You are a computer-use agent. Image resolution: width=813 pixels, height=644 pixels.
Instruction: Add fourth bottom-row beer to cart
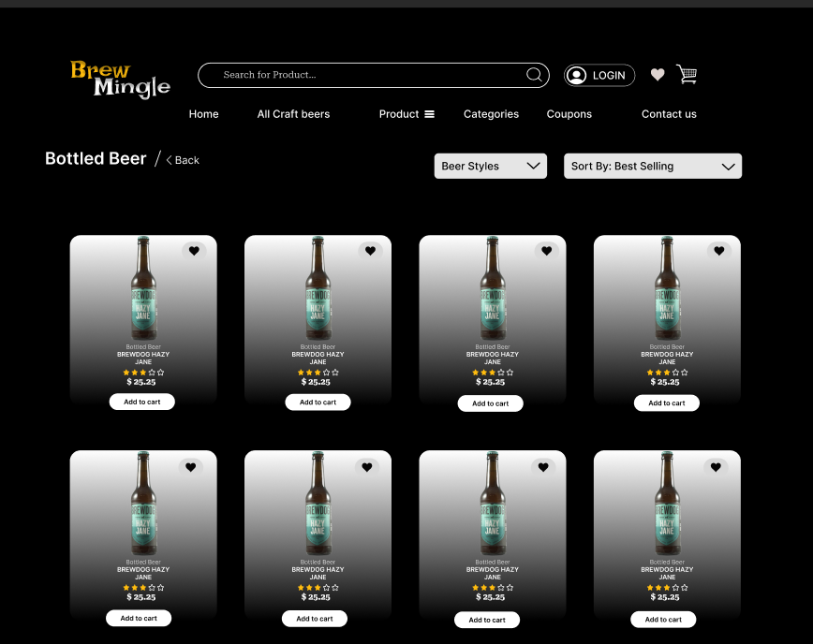(x=663, y=619)
